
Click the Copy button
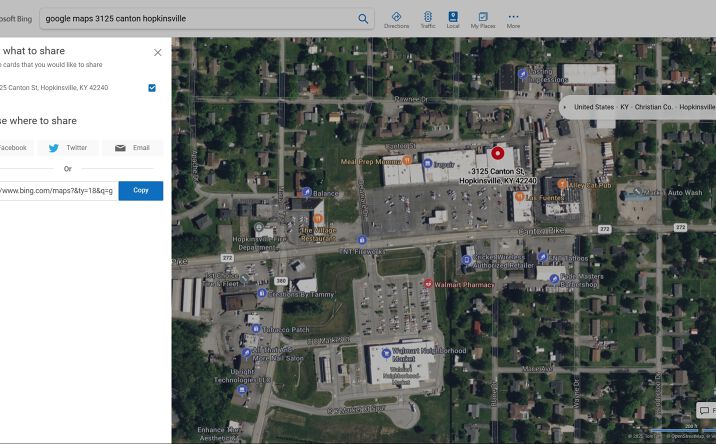click(141, 190)
